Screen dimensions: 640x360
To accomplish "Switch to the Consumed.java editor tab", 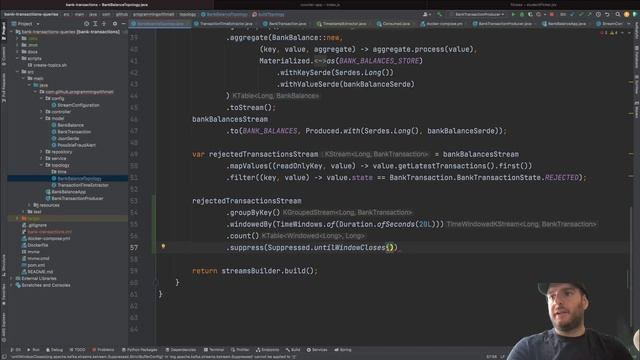I will point(393,24).
